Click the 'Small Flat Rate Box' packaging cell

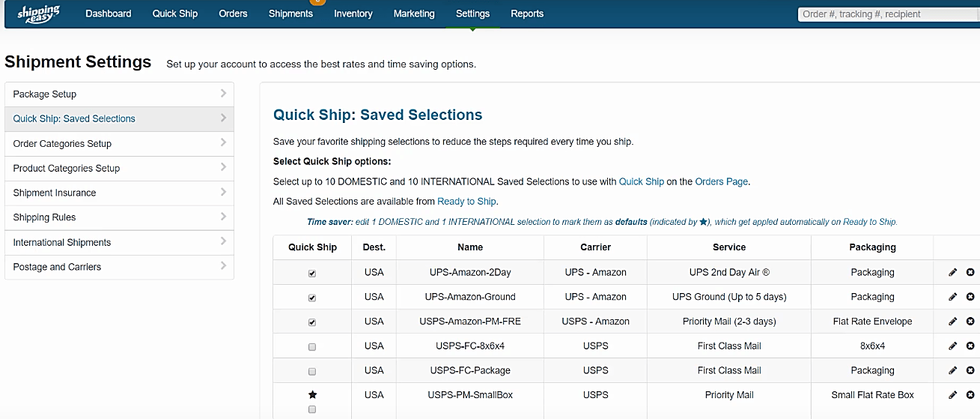(x=872, y=394)
